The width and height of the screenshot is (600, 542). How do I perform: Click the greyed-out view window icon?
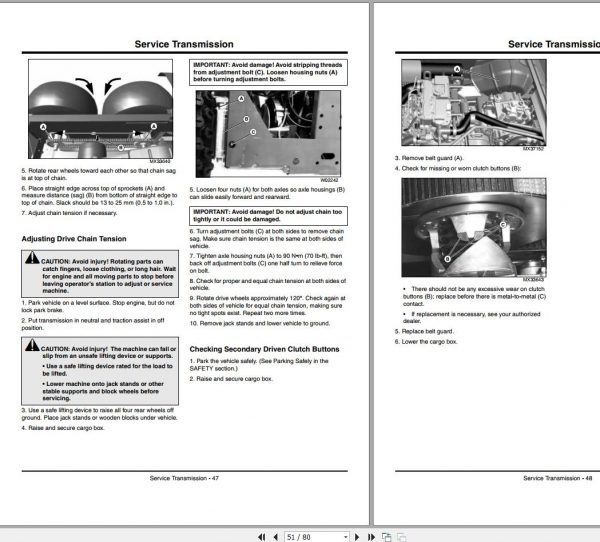[x=401, y=537]
